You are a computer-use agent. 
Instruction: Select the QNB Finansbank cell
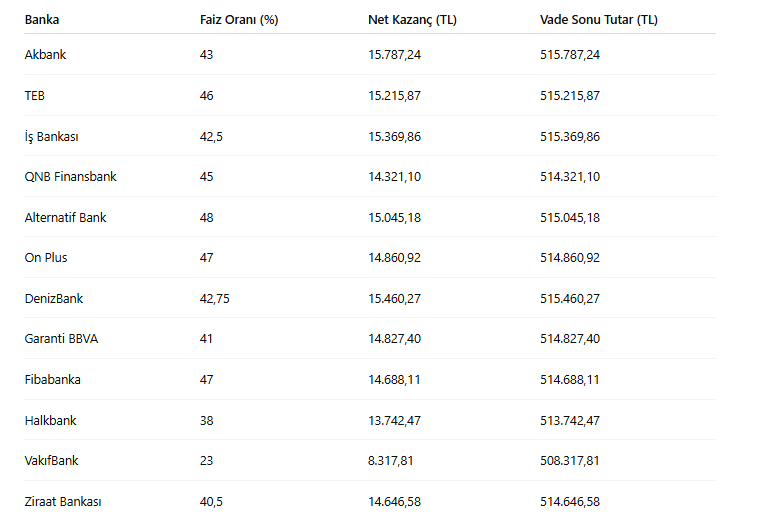pos(70,177)
